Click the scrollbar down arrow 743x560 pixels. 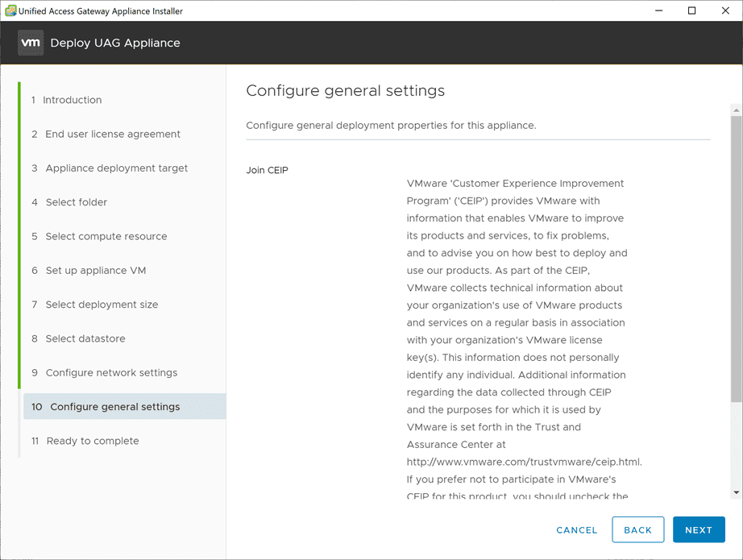click(737, 492)
